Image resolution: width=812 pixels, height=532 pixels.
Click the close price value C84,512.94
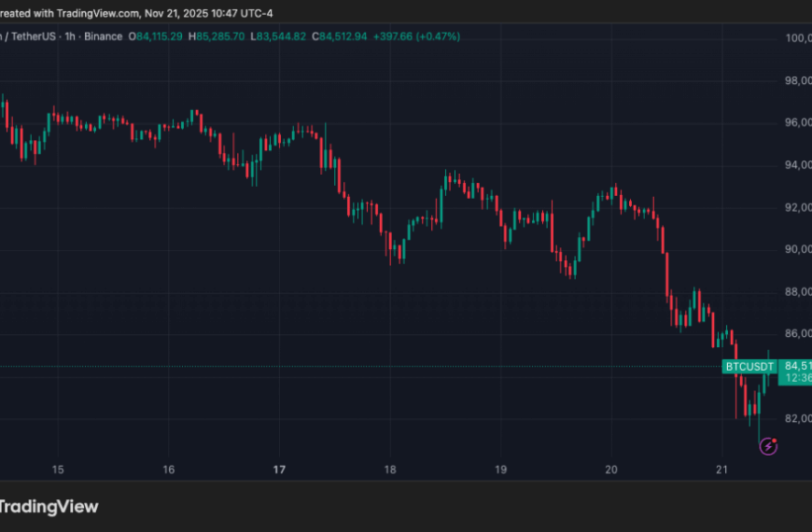(339, 36)
